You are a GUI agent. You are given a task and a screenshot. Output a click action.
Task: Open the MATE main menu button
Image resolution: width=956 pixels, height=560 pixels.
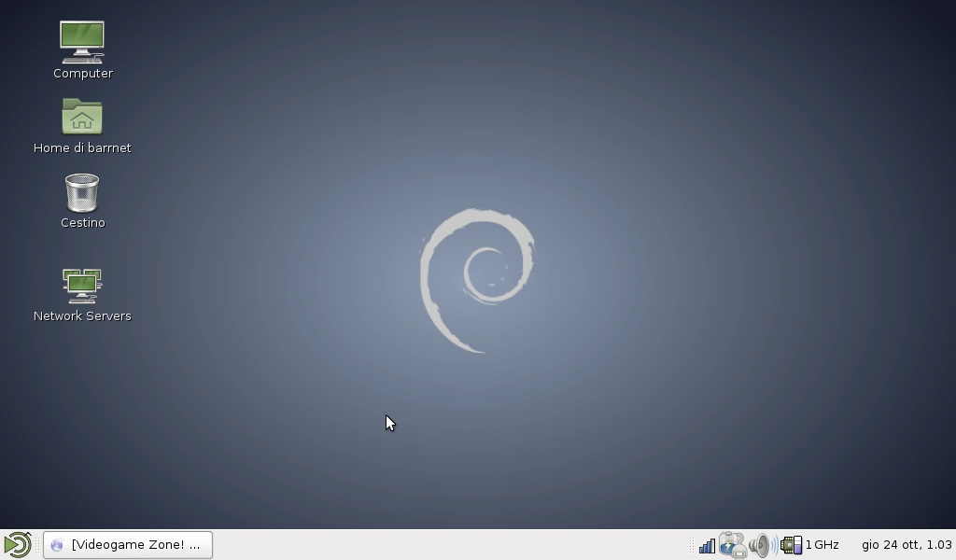18,545
